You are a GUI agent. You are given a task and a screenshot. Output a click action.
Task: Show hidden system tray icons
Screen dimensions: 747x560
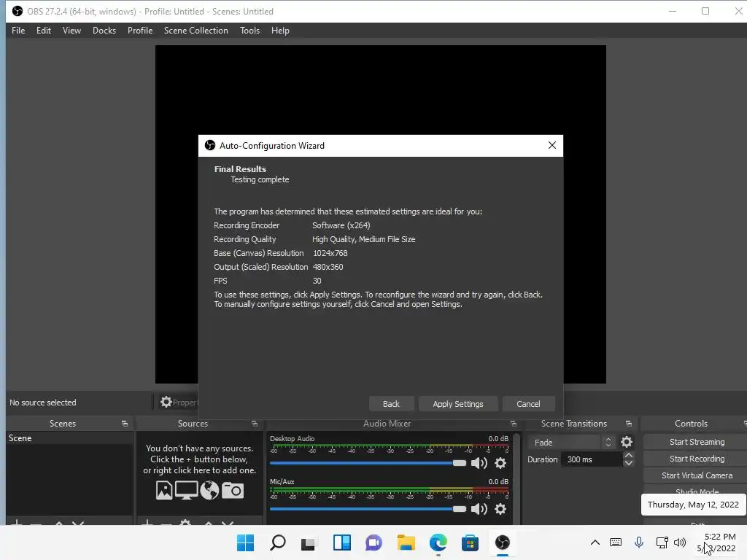[595, 542]
